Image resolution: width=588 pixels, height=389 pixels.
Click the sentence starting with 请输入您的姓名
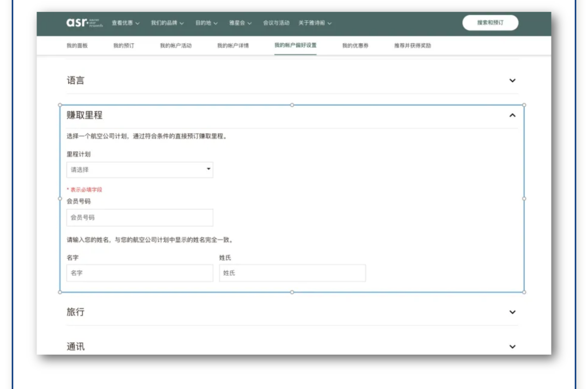coord(150,240)
